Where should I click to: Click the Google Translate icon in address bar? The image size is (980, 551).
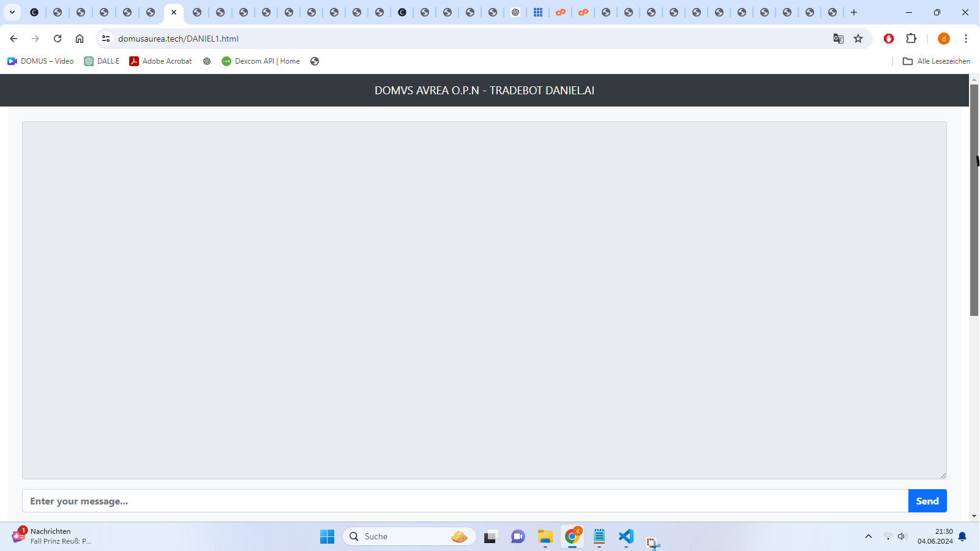coord(839,39)
